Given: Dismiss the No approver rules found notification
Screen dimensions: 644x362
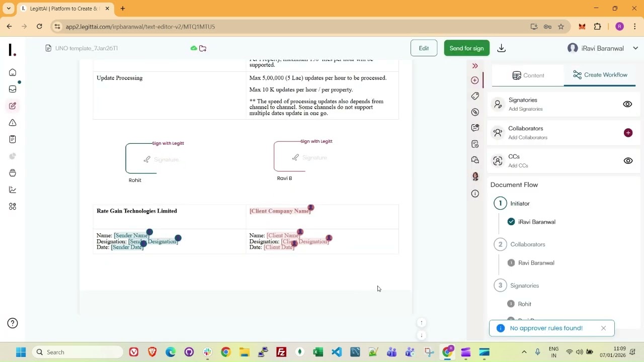Looking at the screenshot, I should click(603, 328).
